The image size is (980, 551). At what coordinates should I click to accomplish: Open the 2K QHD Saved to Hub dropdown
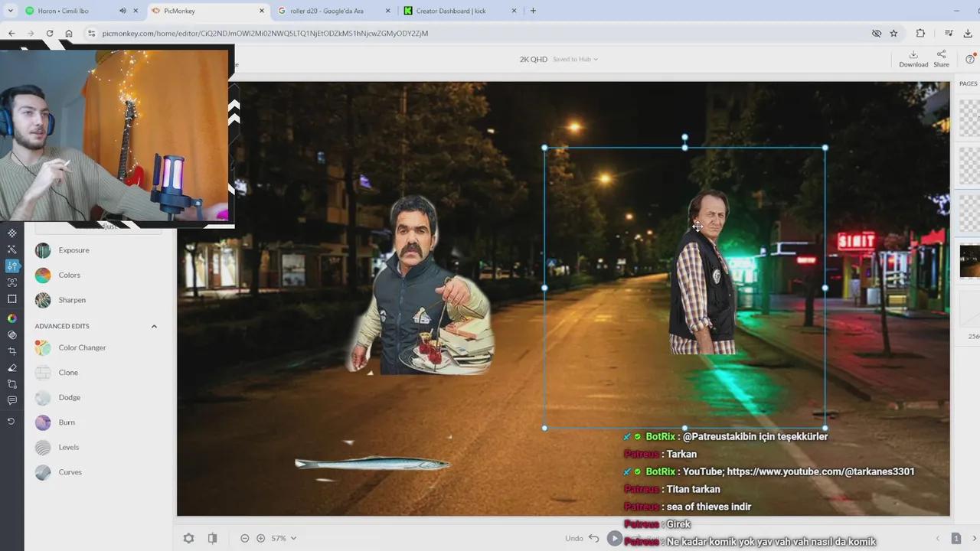[559, 59]
